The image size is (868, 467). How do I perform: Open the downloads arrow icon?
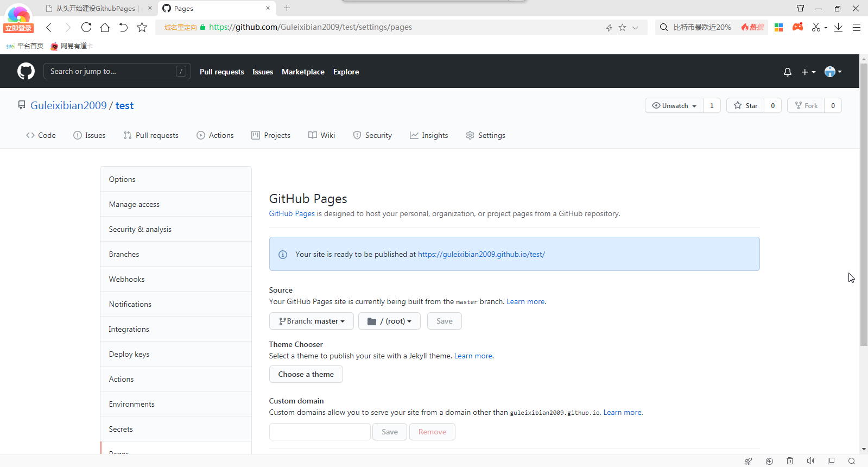click(838, 27)
